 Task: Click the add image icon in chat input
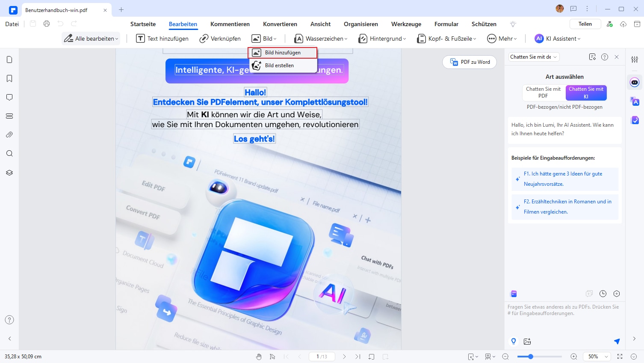pos(527,341)
